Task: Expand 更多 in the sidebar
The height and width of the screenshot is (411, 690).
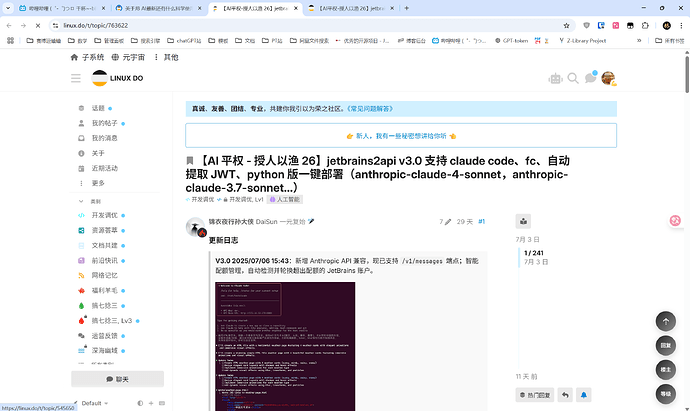Action: [x=98, y=183]
